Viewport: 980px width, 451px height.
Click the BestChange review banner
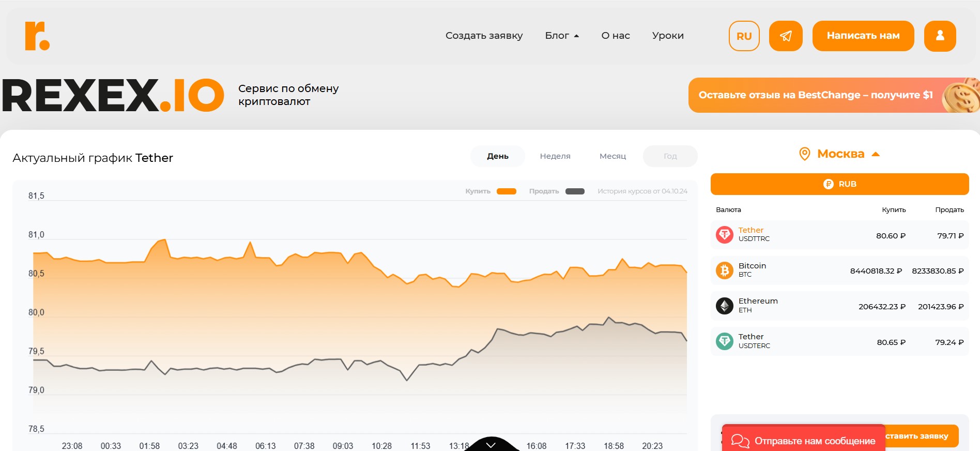[x=834, y=95]
